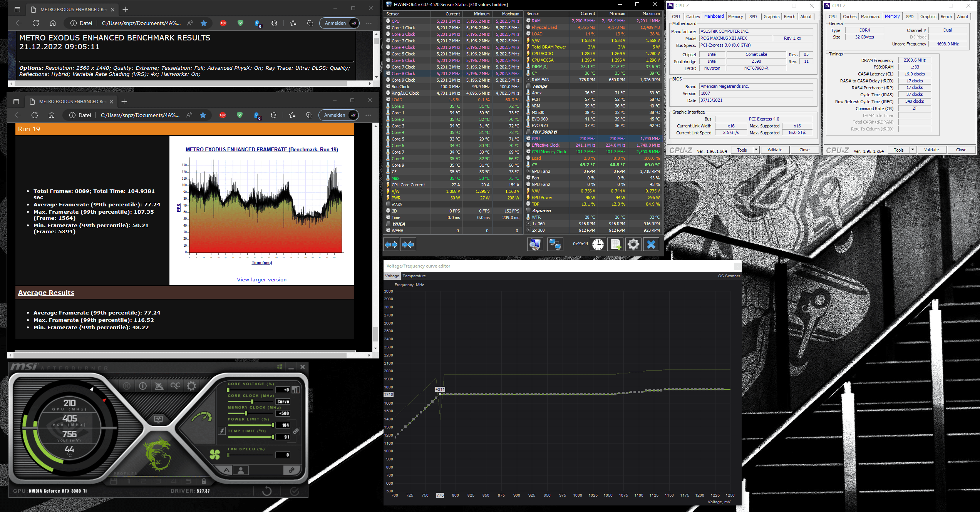Select Afterburner profile slot 5
The image size is (980, 512).
coord(189,481)
